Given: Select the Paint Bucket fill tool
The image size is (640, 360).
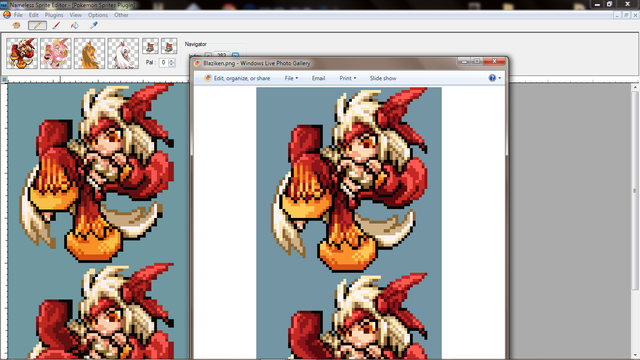Looking at the screenshot, I should click(75, 25).
